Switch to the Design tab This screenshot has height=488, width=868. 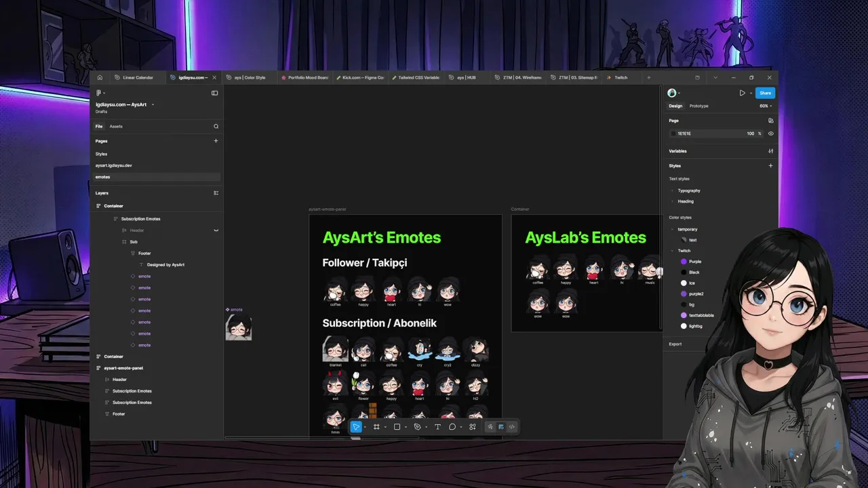coord(675,106)
